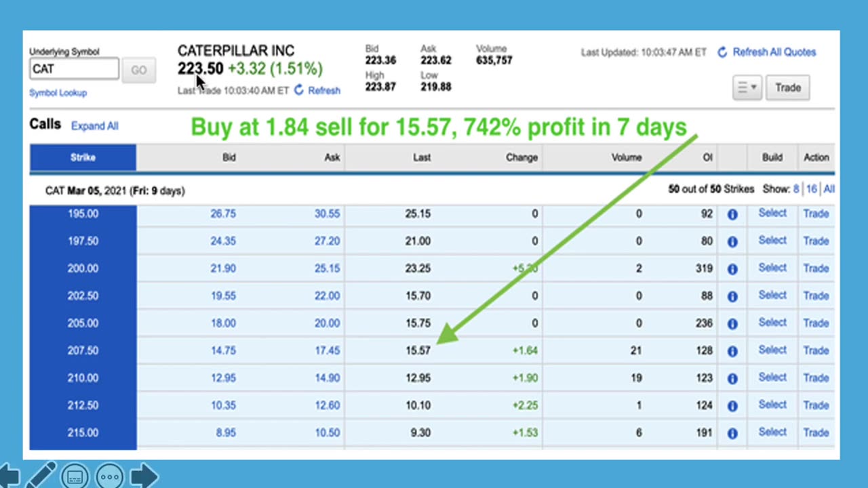
Task: Click the info icon for the 205.00 strike
Action: click(x=732, y=324)
